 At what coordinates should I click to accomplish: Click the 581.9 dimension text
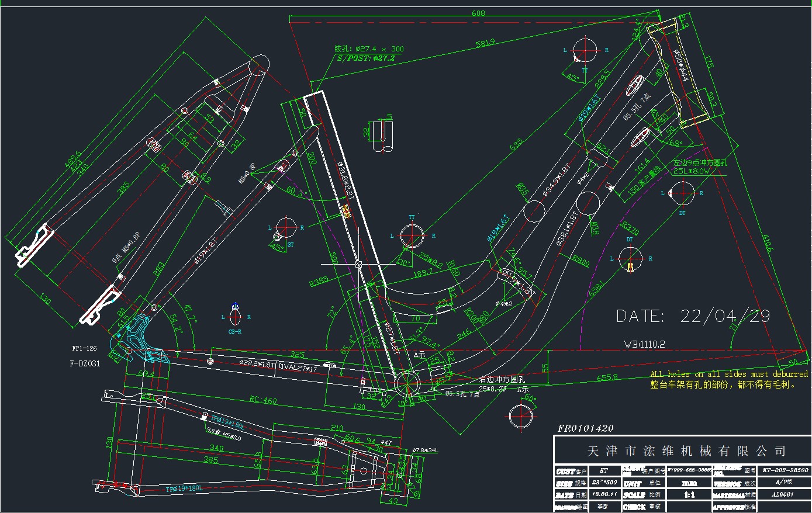click(x=485, y=43)
